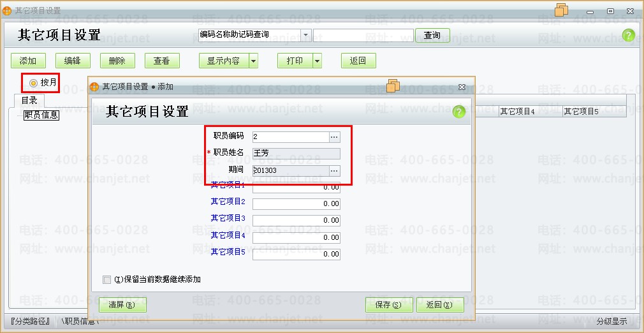Open the 期间 period picker ellipsis button
Screen dimensions: 644x333
point(334,170)
